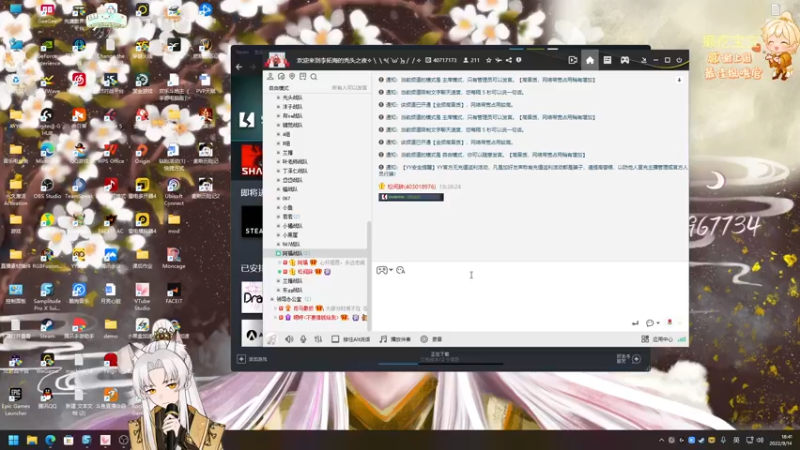Click the video play icon in YY header
Image resolution: width=800 pixels, height=450 pixels.
572,60
